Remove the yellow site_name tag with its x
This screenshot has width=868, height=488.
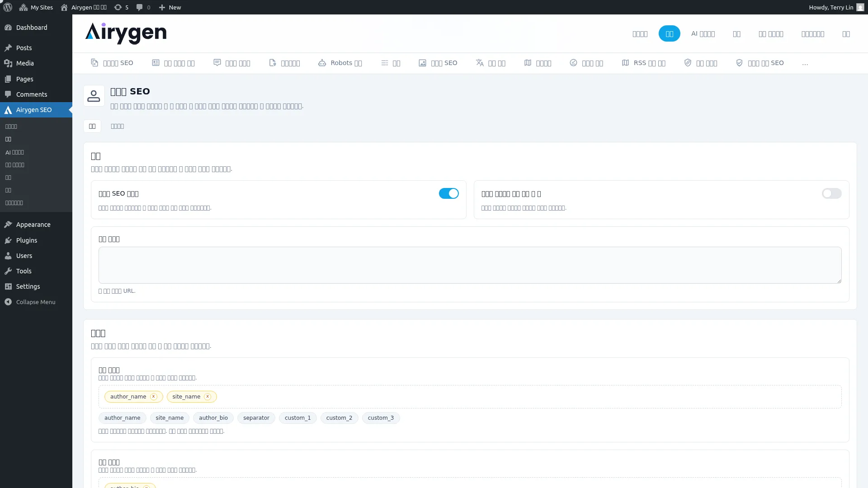tap(208, 396)
